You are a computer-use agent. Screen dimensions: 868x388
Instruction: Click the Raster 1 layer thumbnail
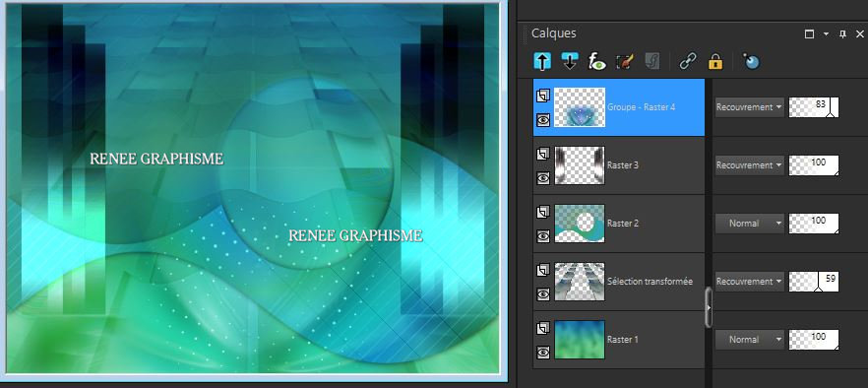point(580,339)
